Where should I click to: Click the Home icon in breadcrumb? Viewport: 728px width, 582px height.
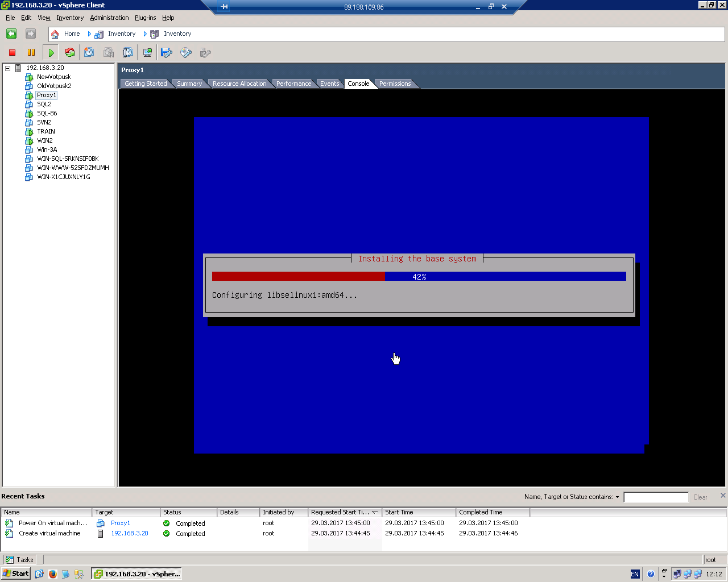point(55,34)
